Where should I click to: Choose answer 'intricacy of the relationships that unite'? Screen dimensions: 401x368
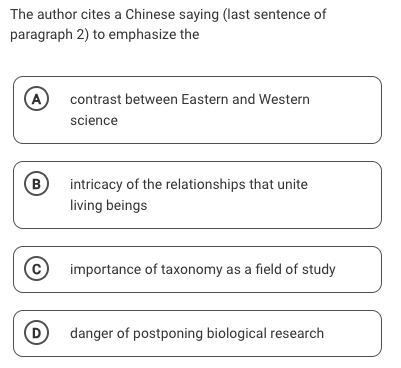(x=197, y=195)
